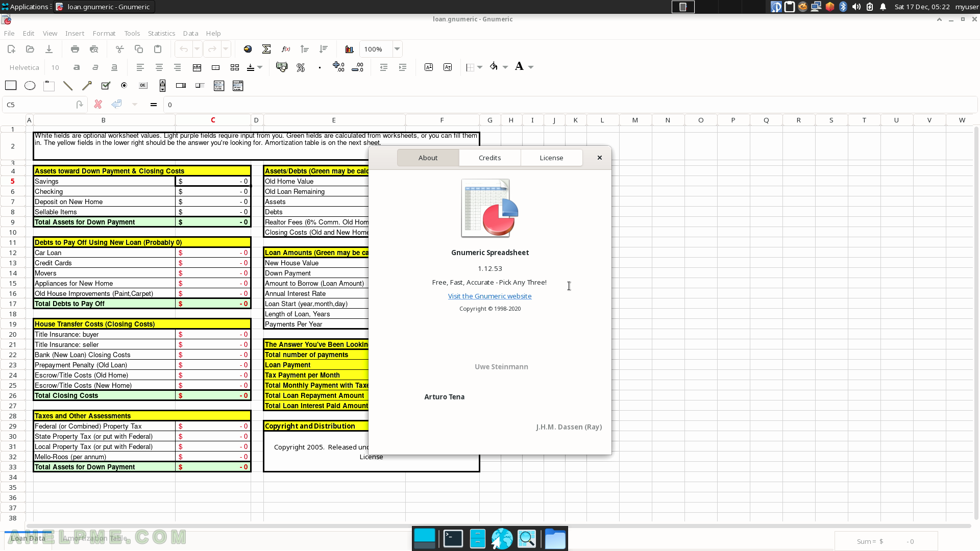Open terminal from bottom dock

click(453, 539)
